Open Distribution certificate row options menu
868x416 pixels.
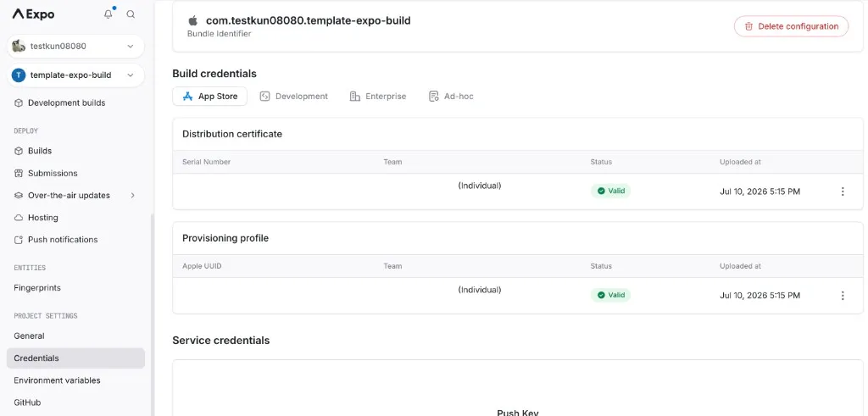click(x=843, y=191)
